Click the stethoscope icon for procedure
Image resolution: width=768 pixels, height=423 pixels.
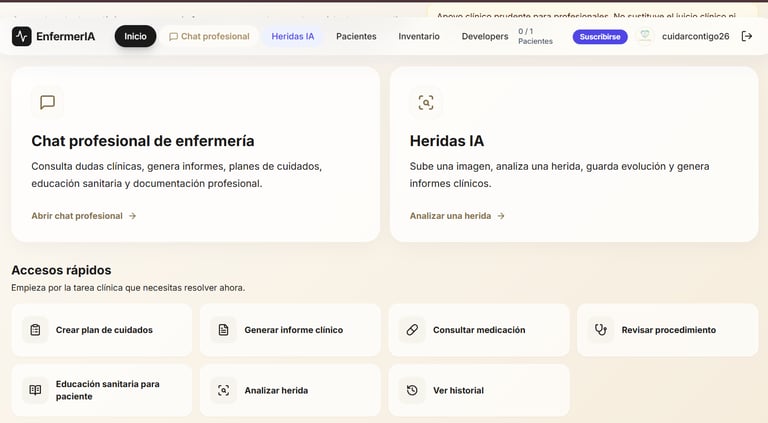pos(600,330)
